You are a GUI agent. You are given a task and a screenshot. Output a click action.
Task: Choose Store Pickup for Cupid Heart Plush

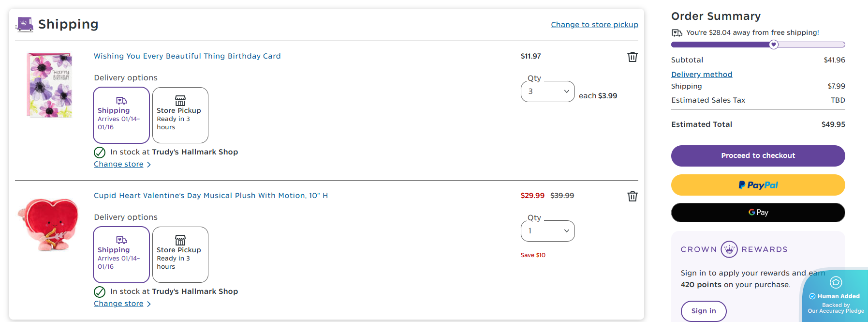180,255
